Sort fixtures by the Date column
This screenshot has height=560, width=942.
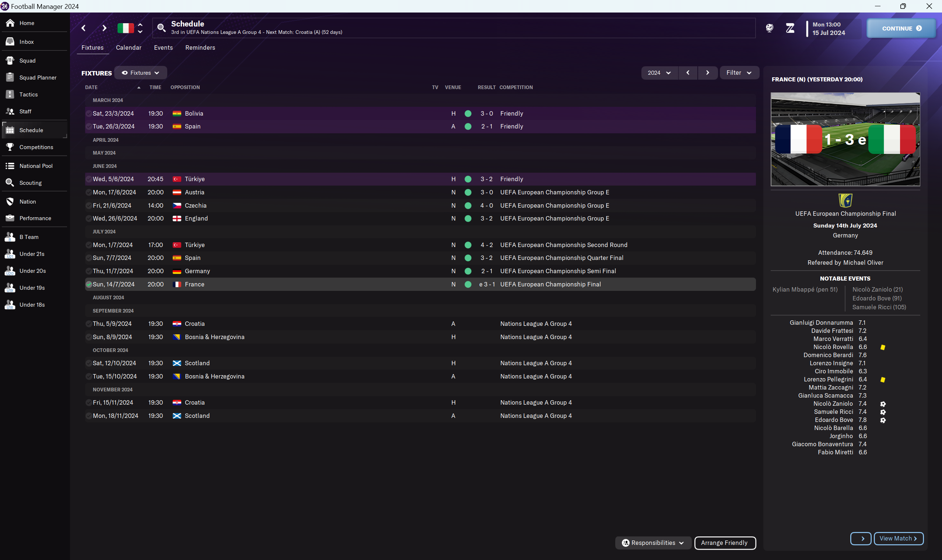pyautogui.click(x=112, y=87)
